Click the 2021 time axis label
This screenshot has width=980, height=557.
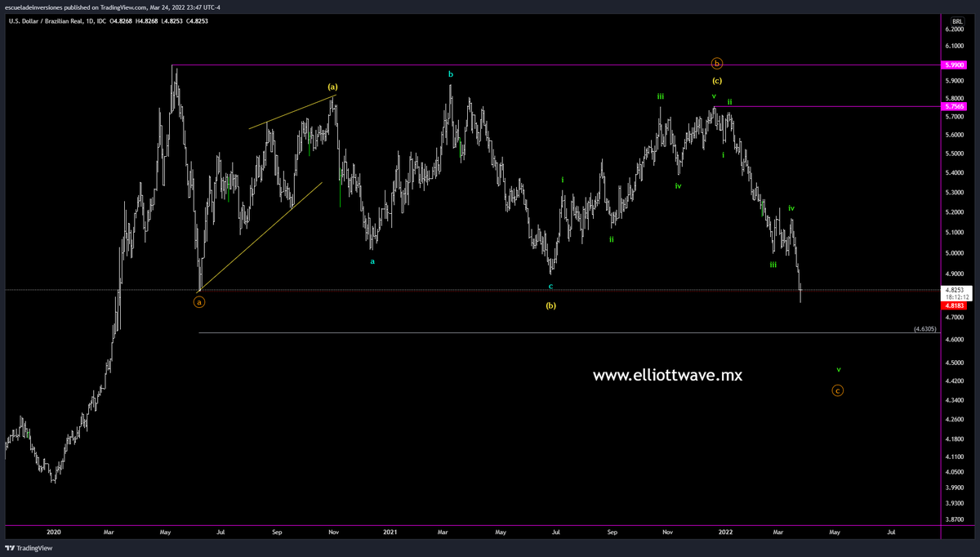(390, 532)
